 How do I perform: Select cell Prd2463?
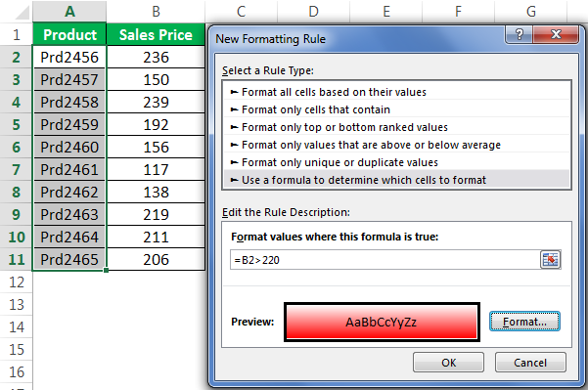point(69,214)
